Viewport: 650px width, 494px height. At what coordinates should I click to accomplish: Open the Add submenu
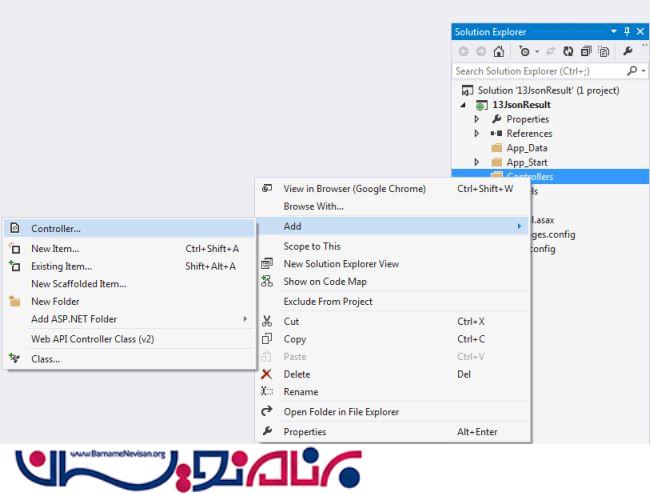point(393,226)
